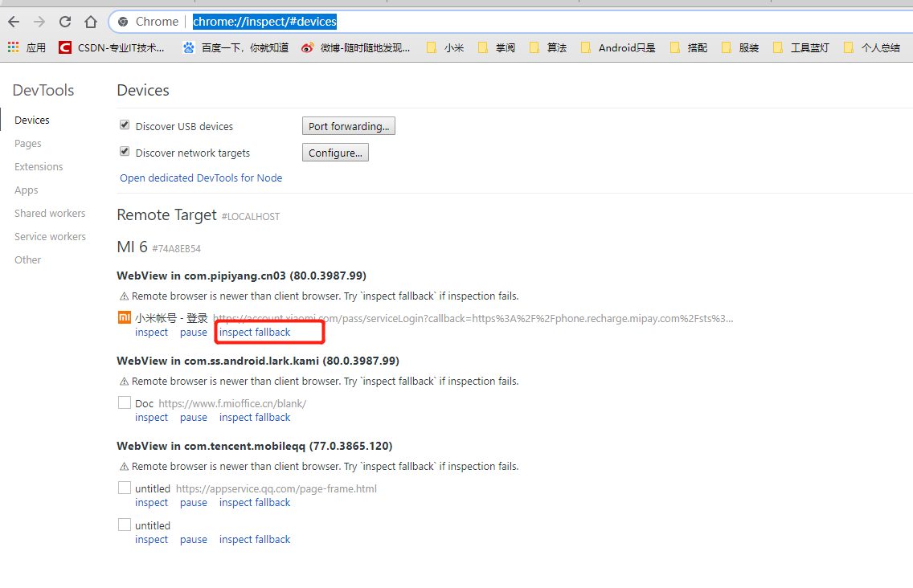Screen dimensions: 913x588
Task: Click the Configure... button
Action: [x=335, y=153]
